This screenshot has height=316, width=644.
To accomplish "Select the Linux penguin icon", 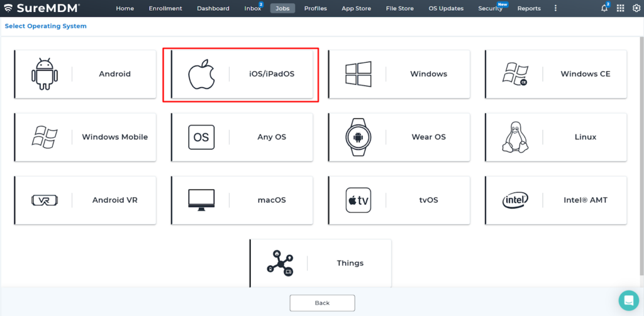I will [x=515, y=137].
